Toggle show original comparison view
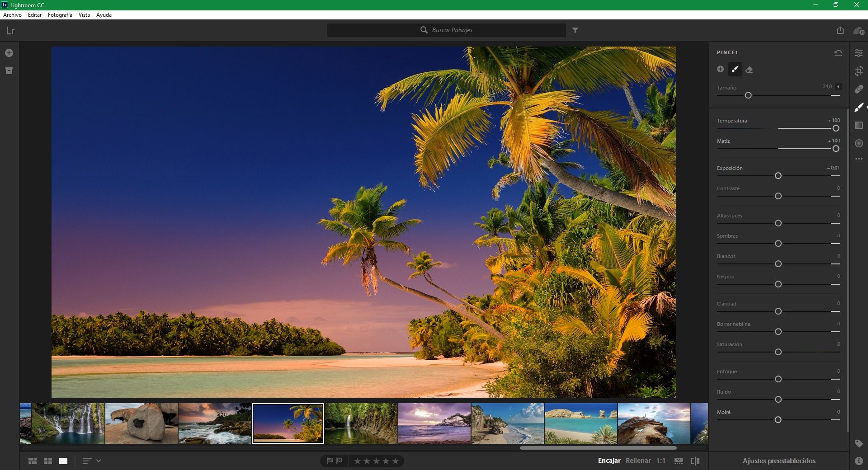Image resolution: width=868 pixels, height=470 pixels. [695, 461]
